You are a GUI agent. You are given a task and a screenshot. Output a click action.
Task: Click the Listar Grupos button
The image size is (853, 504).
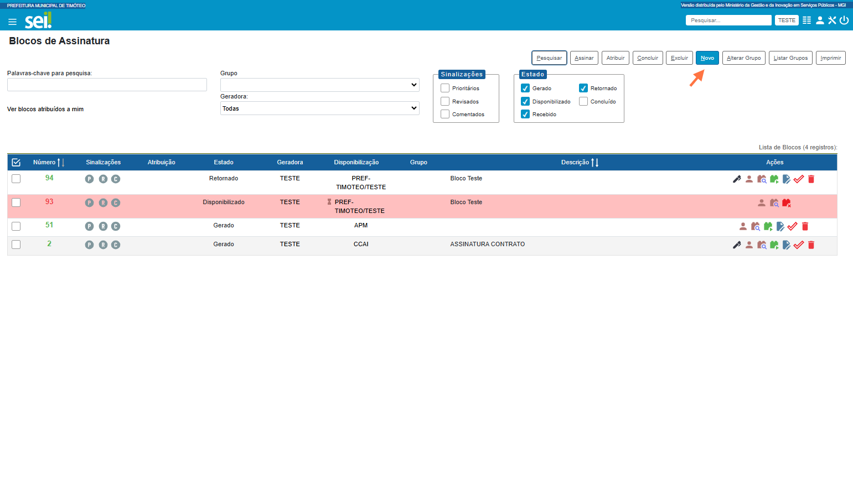790,58
